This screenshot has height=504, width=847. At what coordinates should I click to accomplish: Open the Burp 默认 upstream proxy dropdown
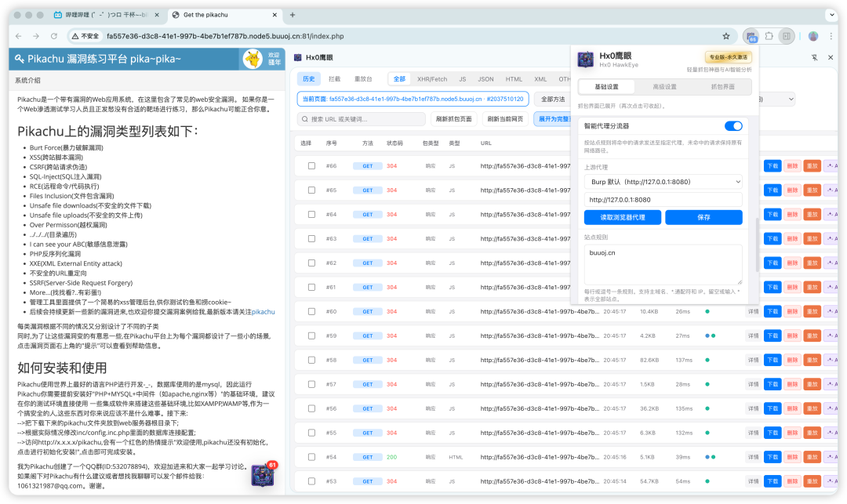tap(663, 182)
